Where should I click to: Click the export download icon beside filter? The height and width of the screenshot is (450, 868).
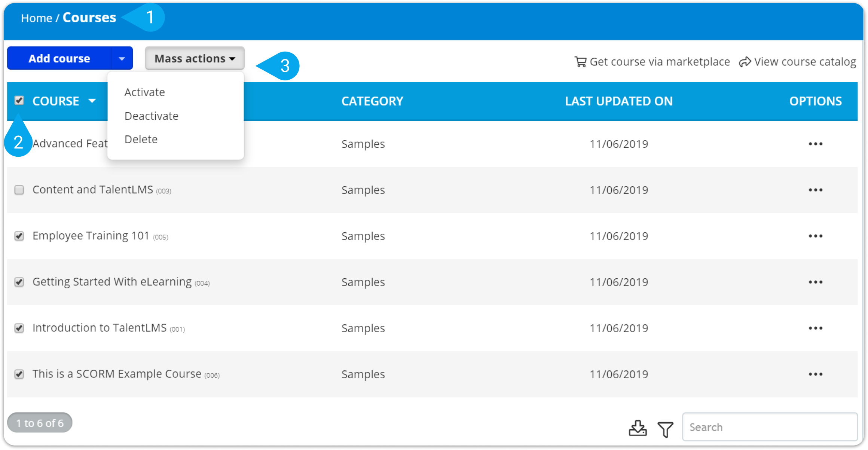(638, 428)
